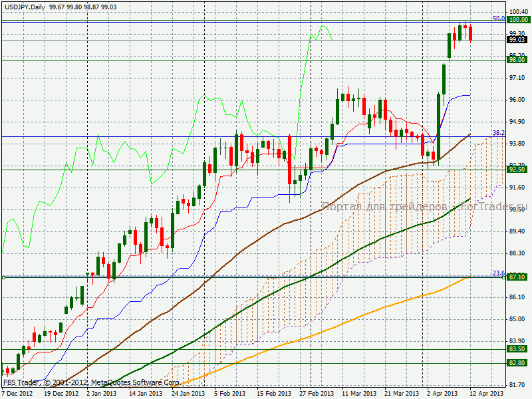Select the 98.00 level label on price axis

517,59
